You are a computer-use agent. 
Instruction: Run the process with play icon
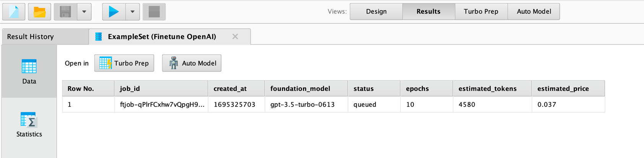tap(114, 12)
